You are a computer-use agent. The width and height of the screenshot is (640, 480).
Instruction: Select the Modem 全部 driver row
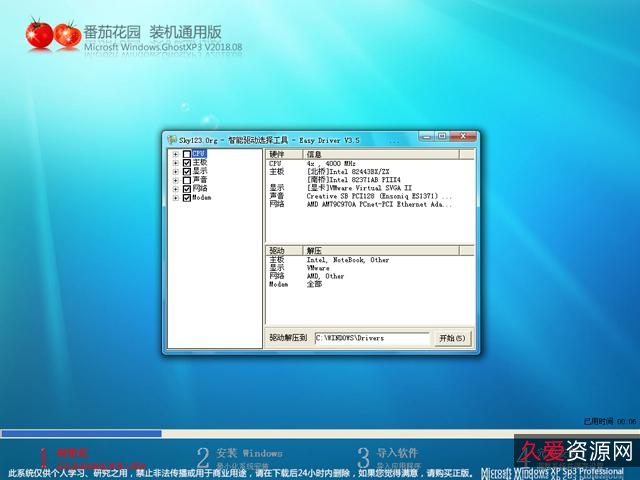point(369,284)
